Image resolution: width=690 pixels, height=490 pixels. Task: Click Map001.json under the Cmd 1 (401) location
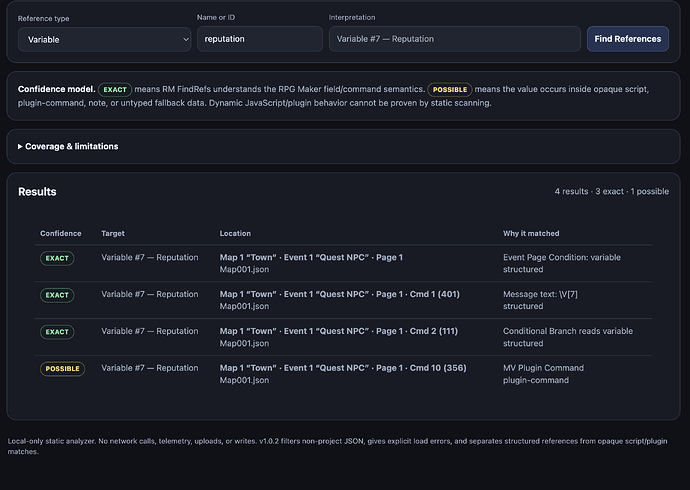[244, 306]
